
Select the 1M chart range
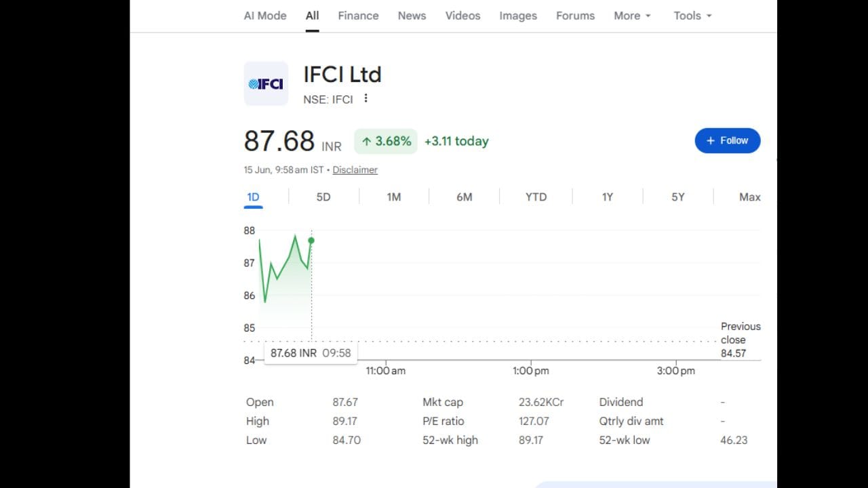coord(394,197)
